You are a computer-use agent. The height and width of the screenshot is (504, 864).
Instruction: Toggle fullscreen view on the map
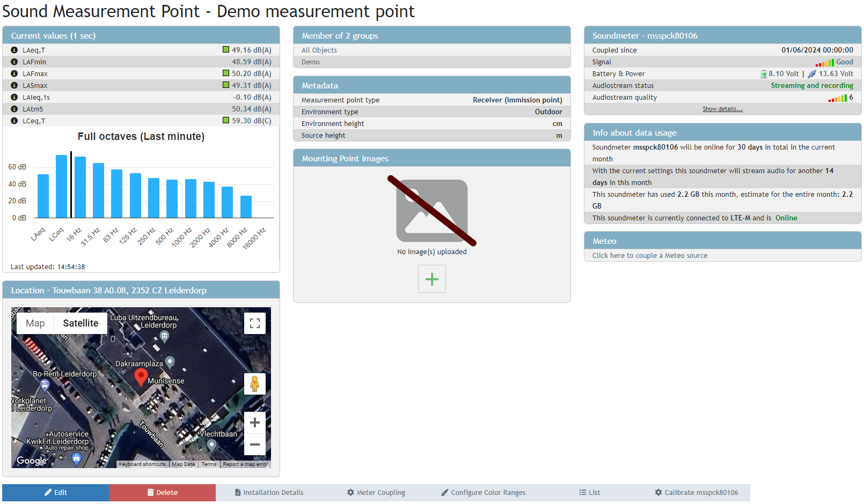click(x=255, y=323)
